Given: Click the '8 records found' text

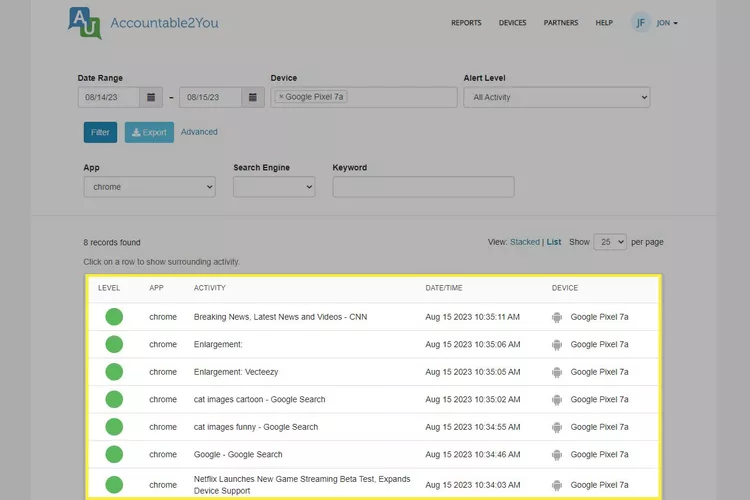Looking at the screenshot, I should (112, 243).
